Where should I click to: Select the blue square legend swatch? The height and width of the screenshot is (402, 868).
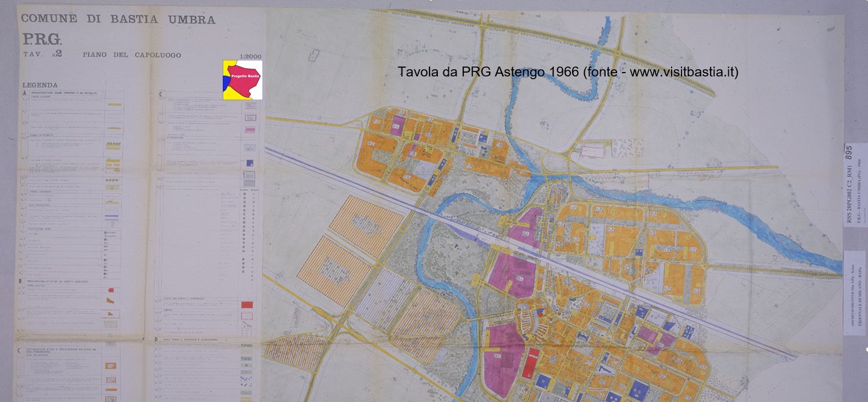[x=250, y=163]
